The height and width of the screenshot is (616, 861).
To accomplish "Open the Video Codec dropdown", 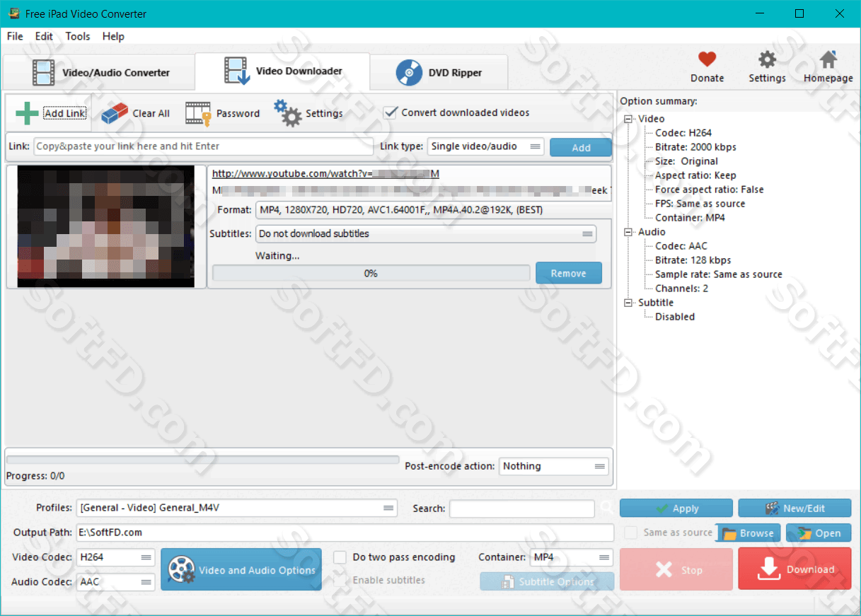I will 115,557.
